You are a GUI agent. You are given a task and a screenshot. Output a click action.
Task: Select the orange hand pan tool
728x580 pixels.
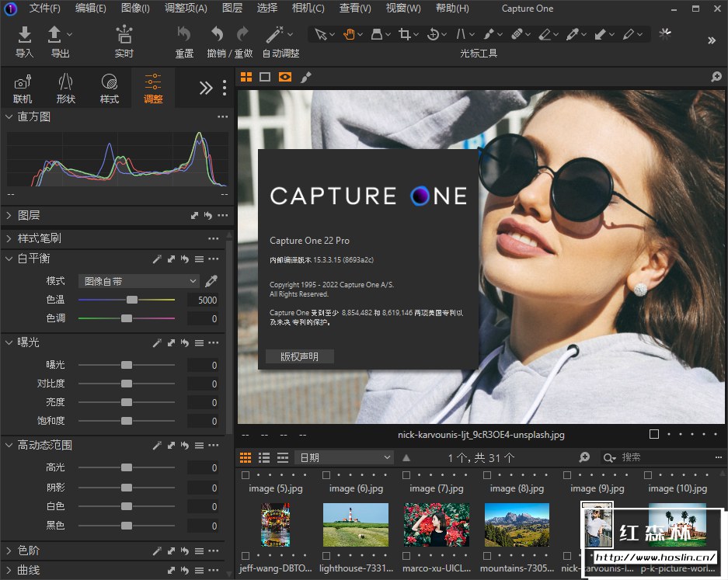tap(350, 34)
